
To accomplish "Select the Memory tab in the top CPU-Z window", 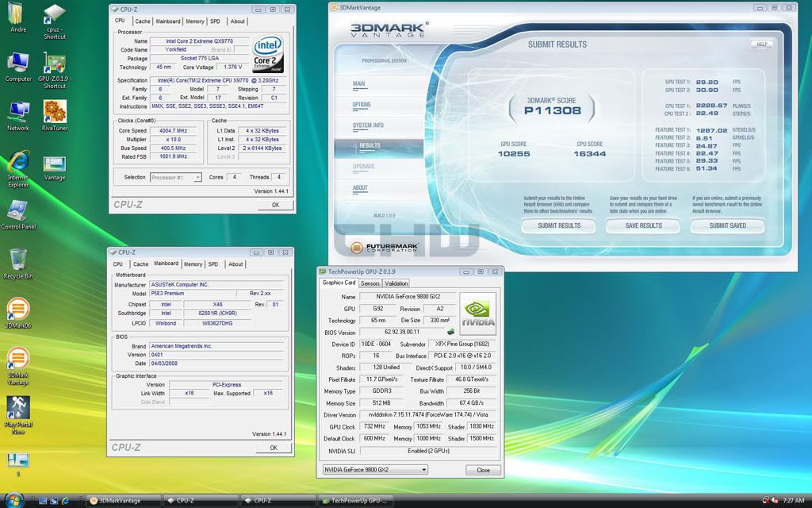I will tap(194, 21).
